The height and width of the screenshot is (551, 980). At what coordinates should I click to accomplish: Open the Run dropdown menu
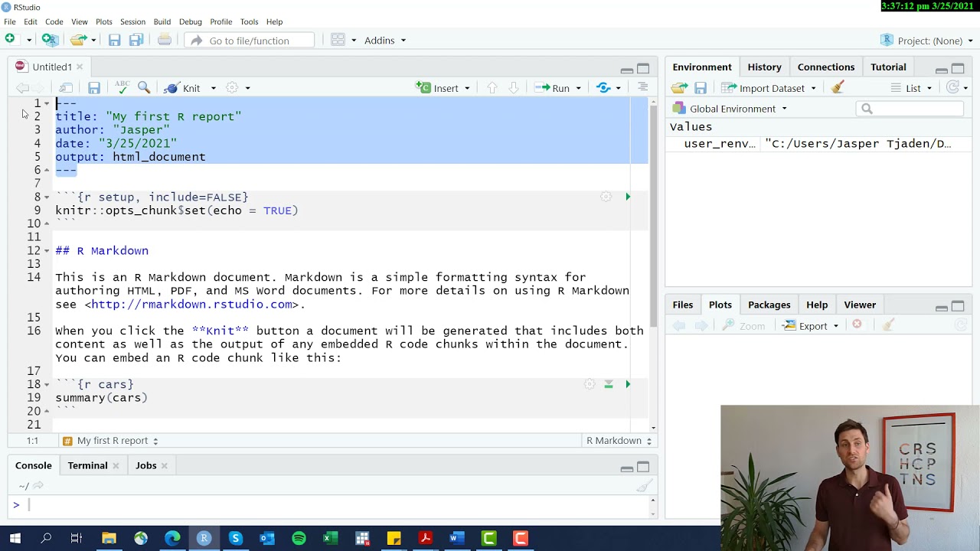578,88
